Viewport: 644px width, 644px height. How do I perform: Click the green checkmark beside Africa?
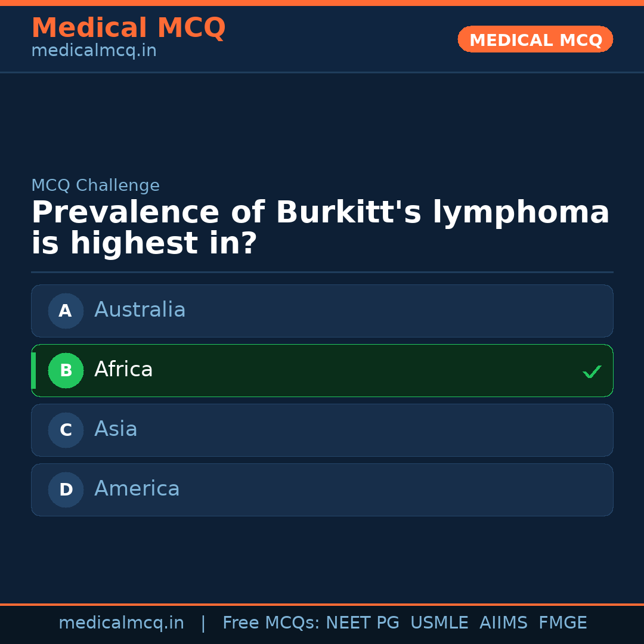click(592, 371)
